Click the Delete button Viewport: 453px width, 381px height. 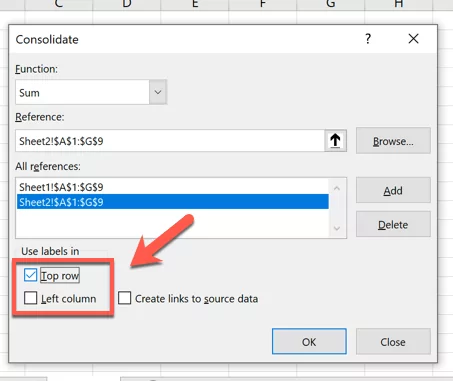point(393,224)
